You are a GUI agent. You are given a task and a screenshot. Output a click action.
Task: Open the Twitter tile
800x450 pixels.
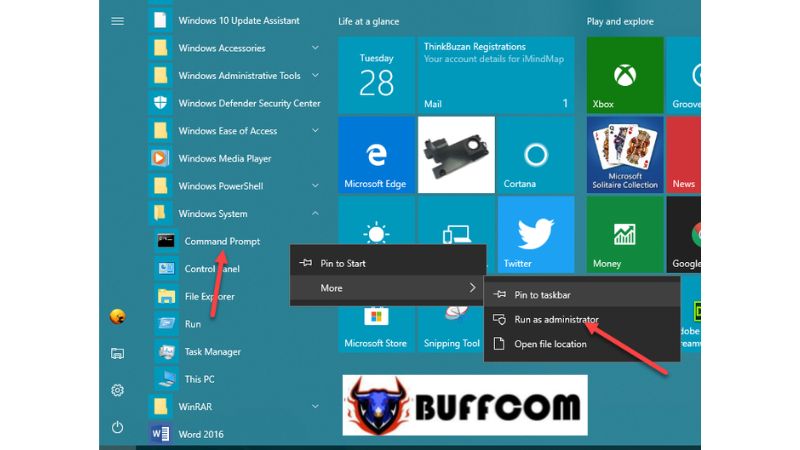tap(536, 234)
